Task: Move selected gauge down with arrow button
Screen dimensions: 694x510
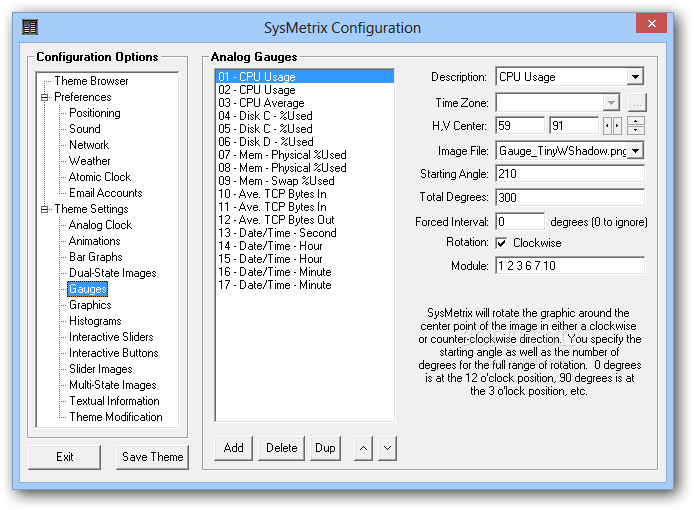Action: click(x=387, y=448)
